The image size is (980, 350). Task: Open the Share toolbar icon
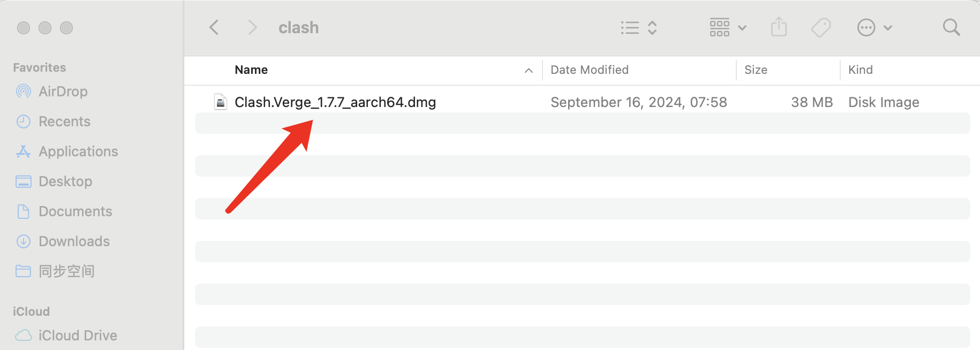[x=779, y=27]
